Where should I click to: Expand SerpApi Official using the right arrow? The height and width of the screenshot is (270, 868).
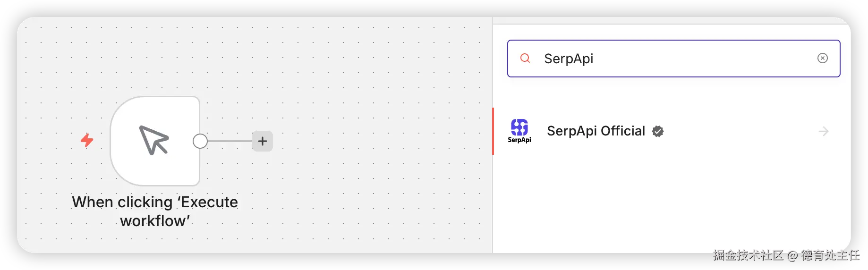[x=823, y=131]
